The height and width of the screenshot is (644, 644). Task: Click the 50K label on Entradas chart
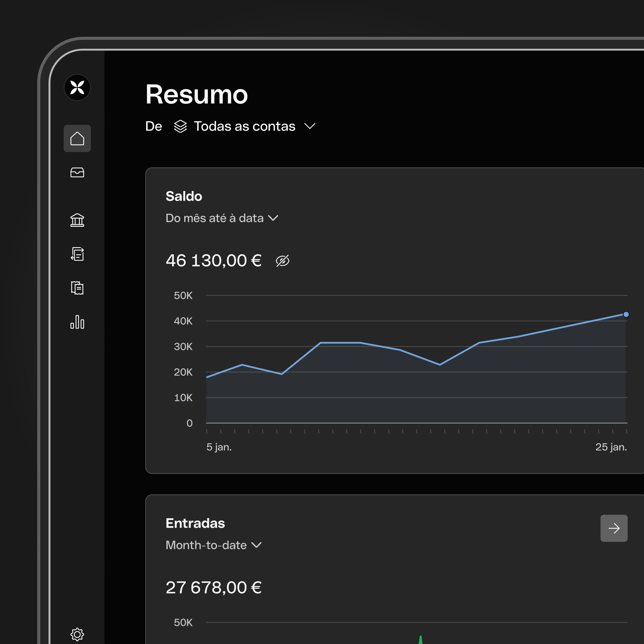[183, 622]
